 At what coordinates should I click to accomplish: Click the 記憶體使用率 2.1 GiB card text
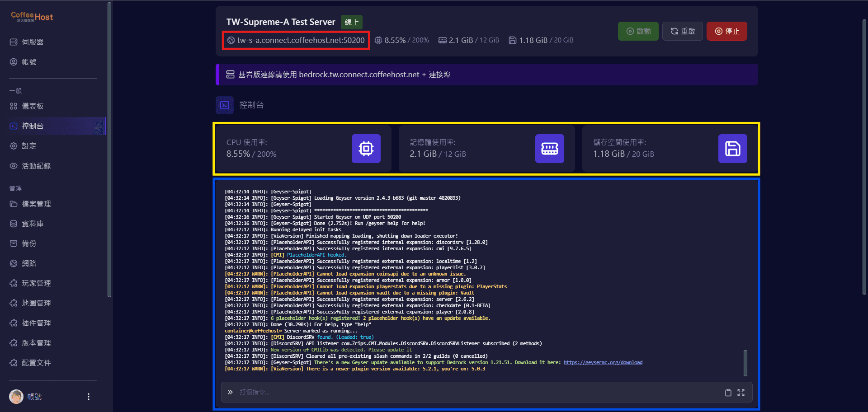click(x=438, y=148)
